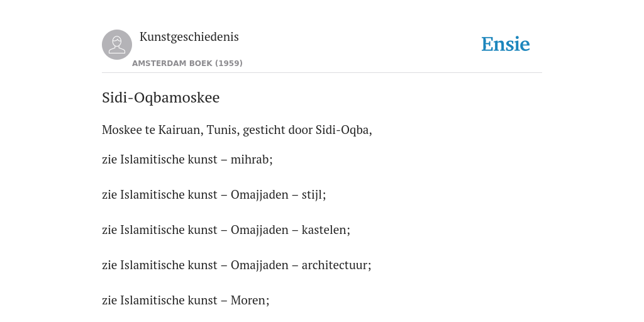
Task: Follow the mihrab reference
Action: [252, 159]
